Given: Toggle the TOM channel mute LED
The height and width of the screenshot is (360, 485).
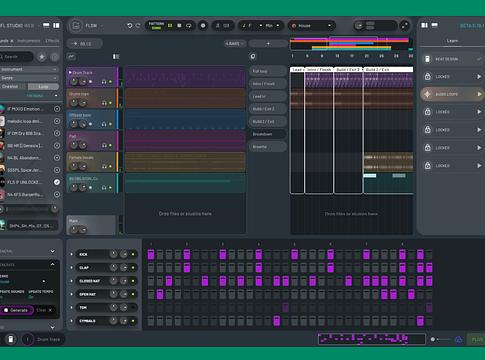Looking at the screenshot, I should 133,308.
